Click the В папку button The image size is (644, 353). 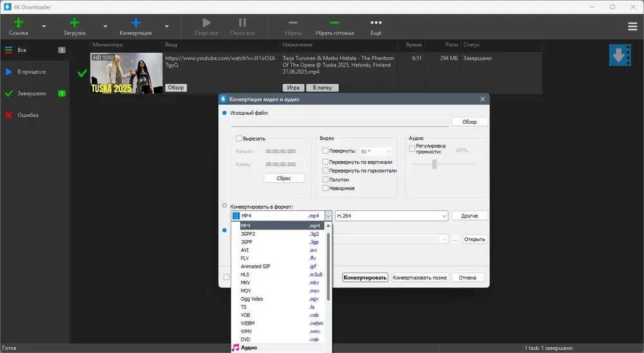click(323, 88)
